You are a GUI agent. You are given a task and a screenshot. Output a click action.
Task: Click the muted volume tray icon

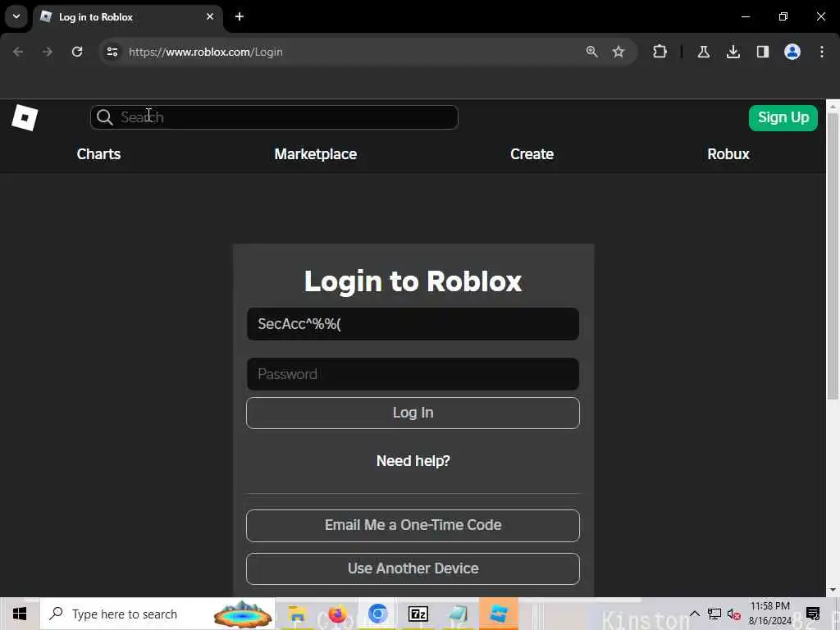[x=734, y=614]
